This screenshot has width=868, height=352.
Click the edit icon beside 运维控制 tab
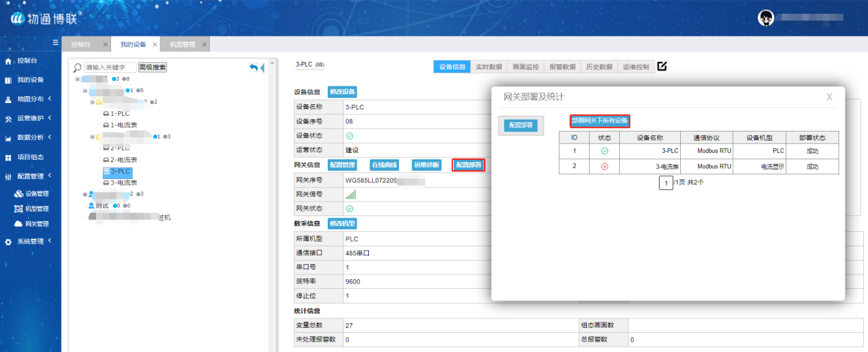point(662,67)
